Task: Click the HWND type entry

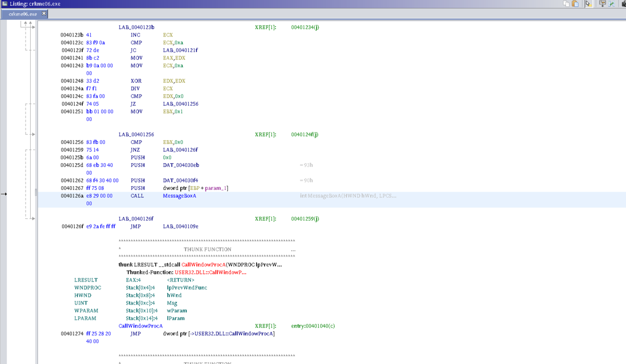Action: click(x=82, y=295)
